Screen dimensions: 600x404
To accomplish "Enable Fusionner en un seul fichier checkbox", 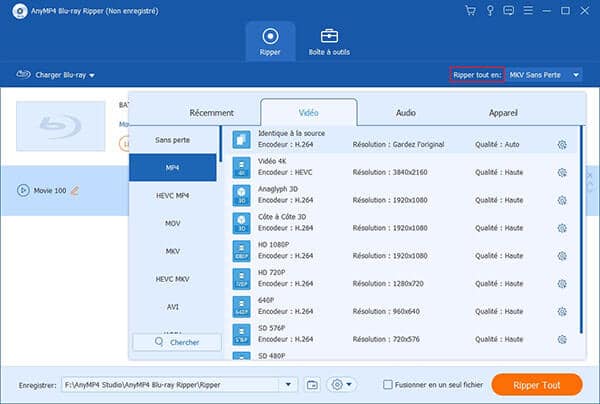I will 389,384.
